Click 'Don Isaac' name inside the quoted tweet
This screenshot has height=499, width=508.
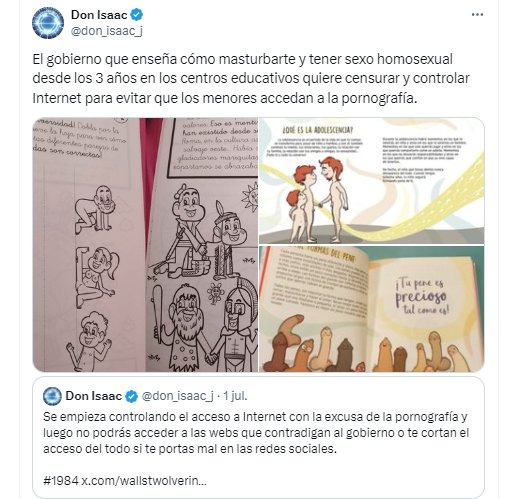point(94,396)
